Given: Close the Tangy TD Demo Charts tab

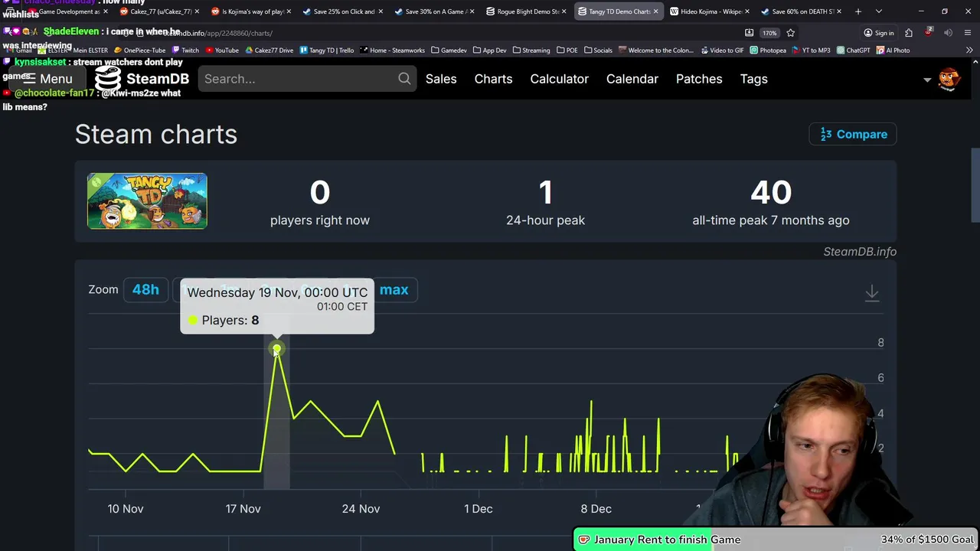Looking at the screenshot, I should point(655,11).
